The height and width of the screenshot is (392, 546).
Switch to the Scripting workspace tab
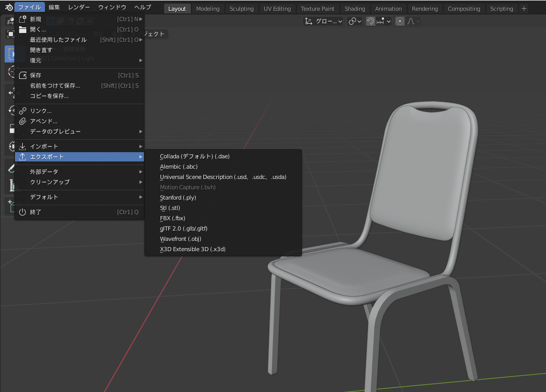click(502, 9)
